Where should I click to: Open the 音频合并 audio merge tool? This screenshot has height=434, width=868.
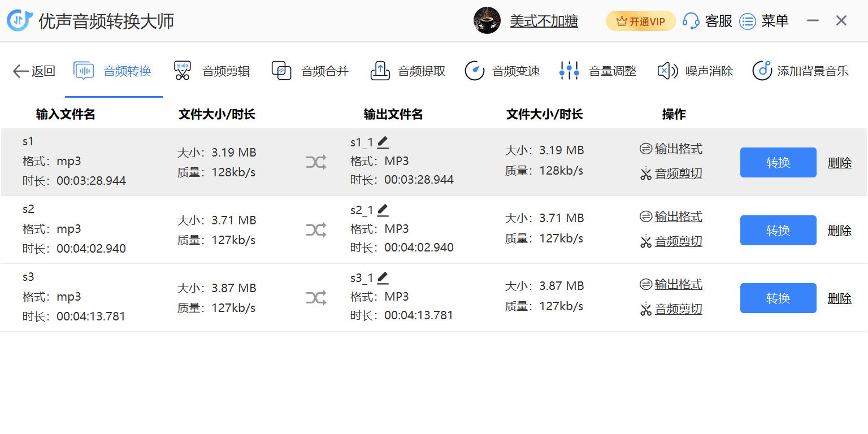tap(310, 71)
